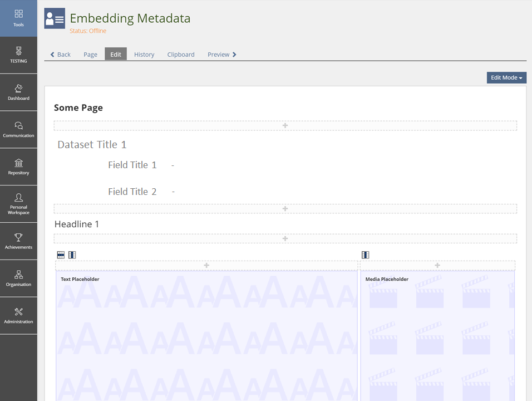
Task: Switch to the Clipboard tab
Action: pos(181,55)
